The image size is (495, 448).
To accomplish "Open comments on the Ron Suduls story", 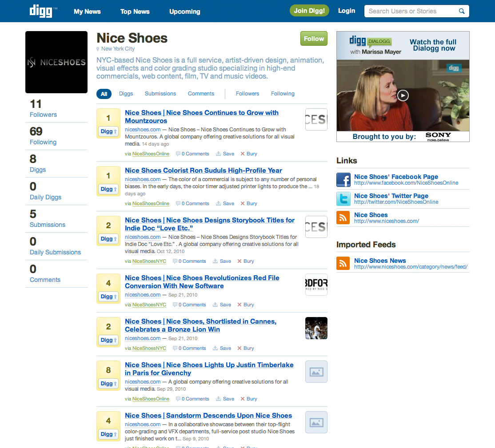I will click(192, 203).
